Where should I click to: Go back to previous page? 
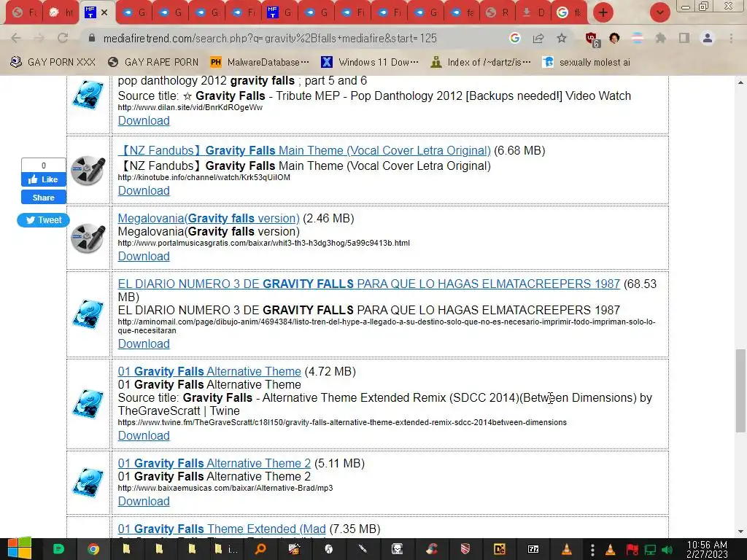point(16,38)
